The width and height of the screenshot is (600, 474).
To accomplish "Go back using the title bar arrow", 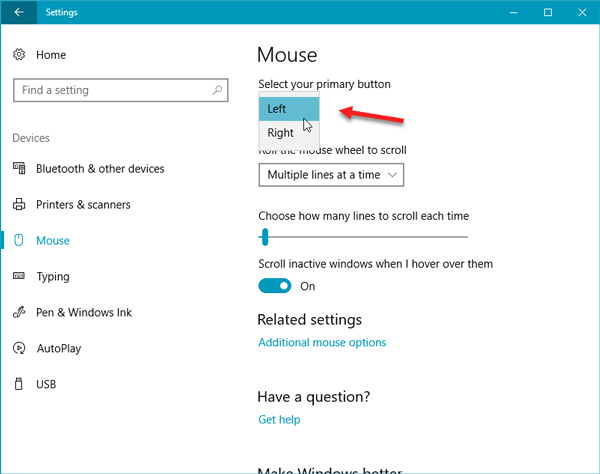I will click(x=19, y=12).
